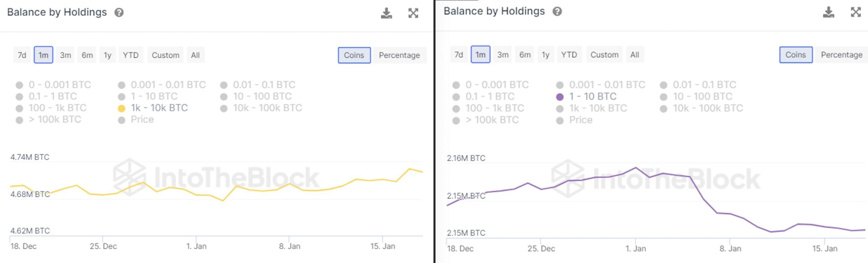This screenshot has height=263, width=868.
Task: Download the right chart data
Action: (828, 12)
